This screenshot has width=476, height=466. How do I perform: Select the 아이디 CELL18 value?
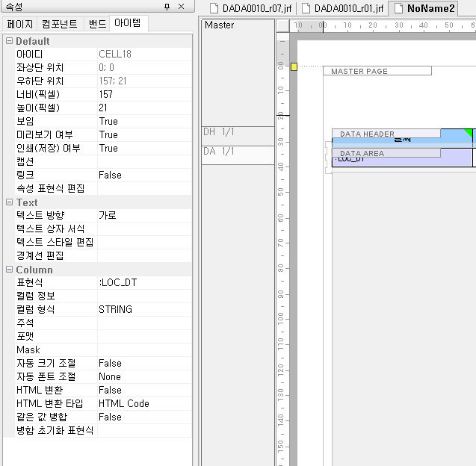[144, 54]
